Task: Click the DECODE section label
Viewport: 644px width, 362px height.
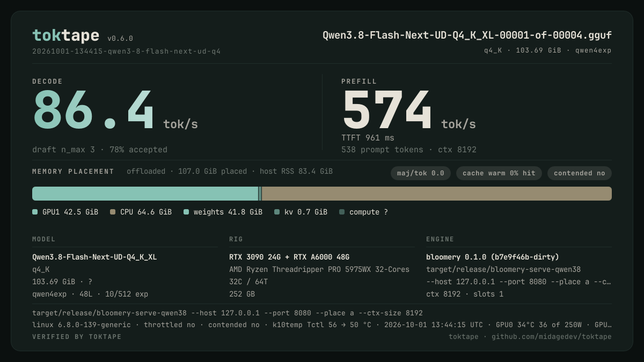Action: 47,82
